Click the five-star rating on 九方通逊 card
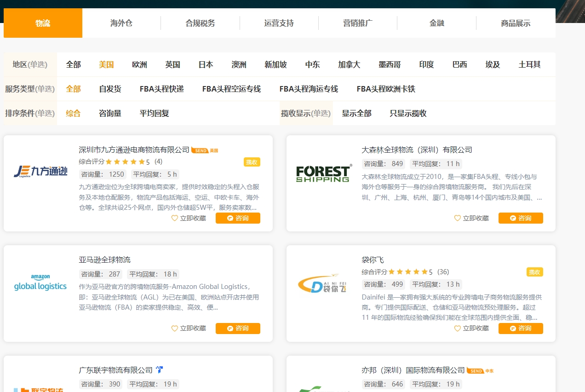 125,162
